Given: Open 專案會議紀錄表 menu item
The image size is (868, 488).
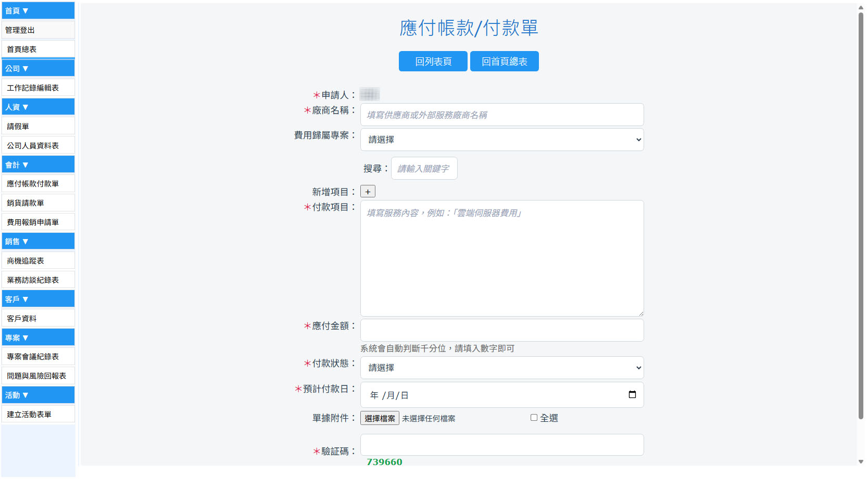Looking at the screenshot, I should [38, 356].
